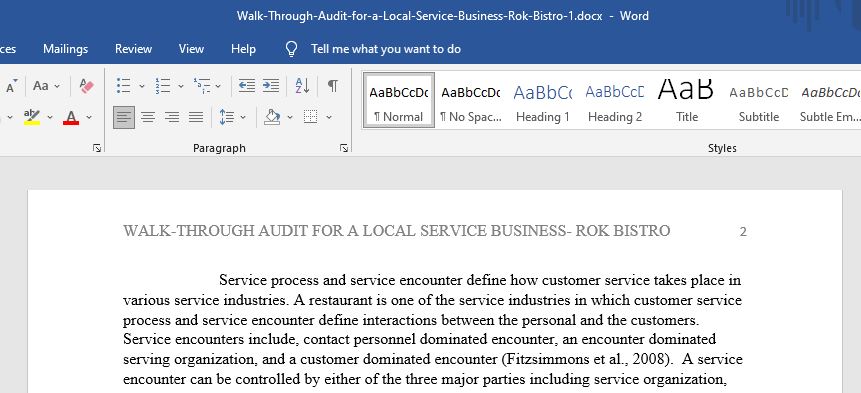The image size is (861, 393).
Task: Apply the Heading 2 style
Action: click(x=614, y=100)
